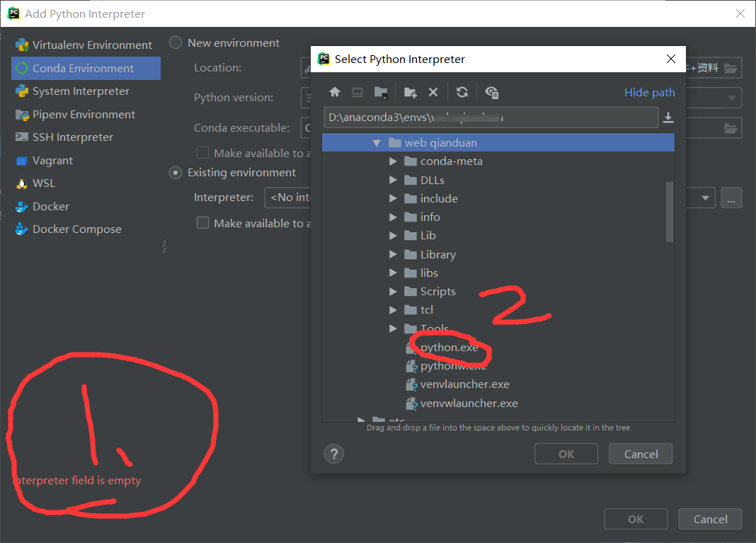Click the Delete (X) toolbar icon
This screenshot has width=756, height=543.
click(433, 92)
